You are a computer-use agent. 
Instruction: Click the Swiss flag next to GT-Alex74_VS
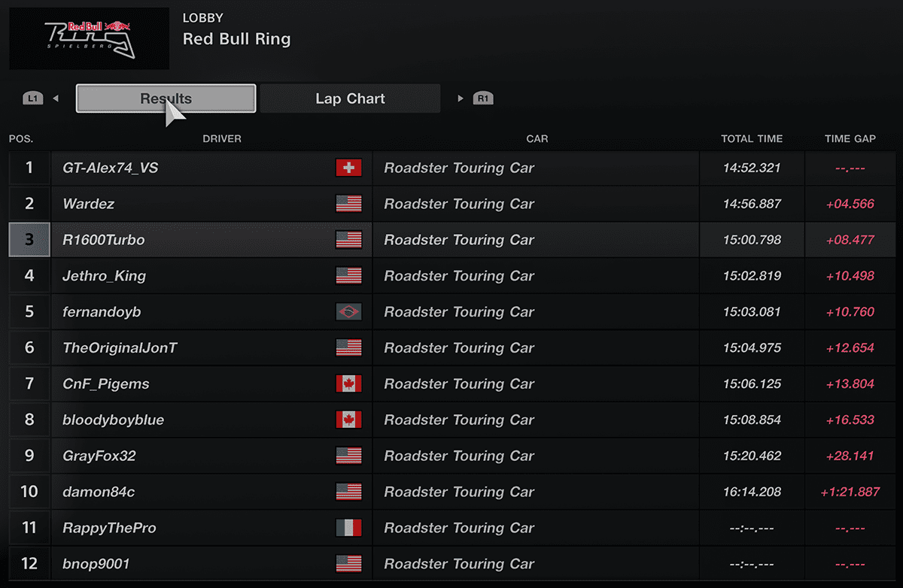(x=348, y=168)
